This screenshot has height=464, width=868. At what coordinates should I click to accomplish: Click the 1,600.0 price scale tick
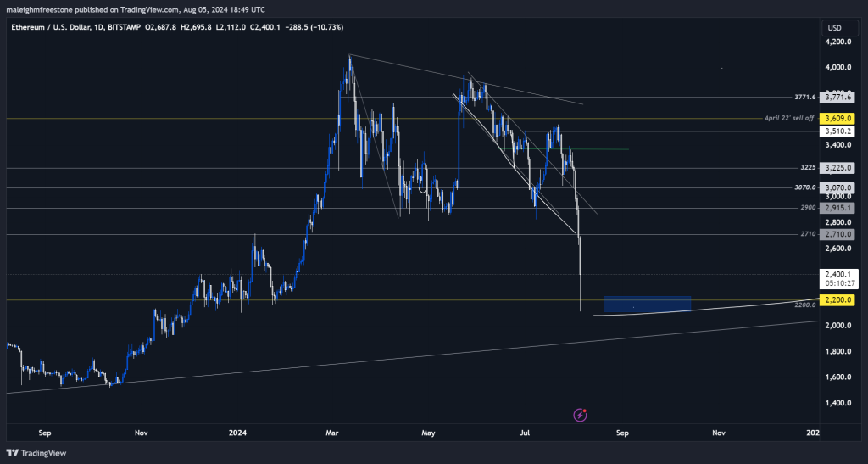[x=837, y=377]
